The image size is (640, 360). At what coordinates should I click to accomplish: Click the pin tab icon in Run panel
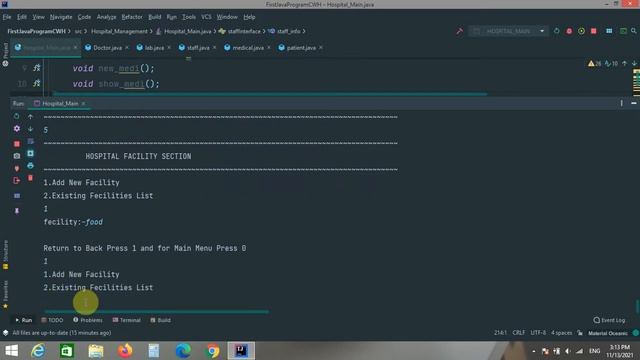[x=17, y=211]
